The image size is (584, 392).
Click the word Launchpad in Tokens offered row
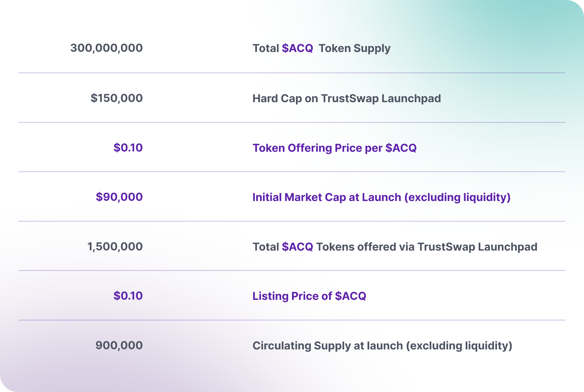point(507,247)
